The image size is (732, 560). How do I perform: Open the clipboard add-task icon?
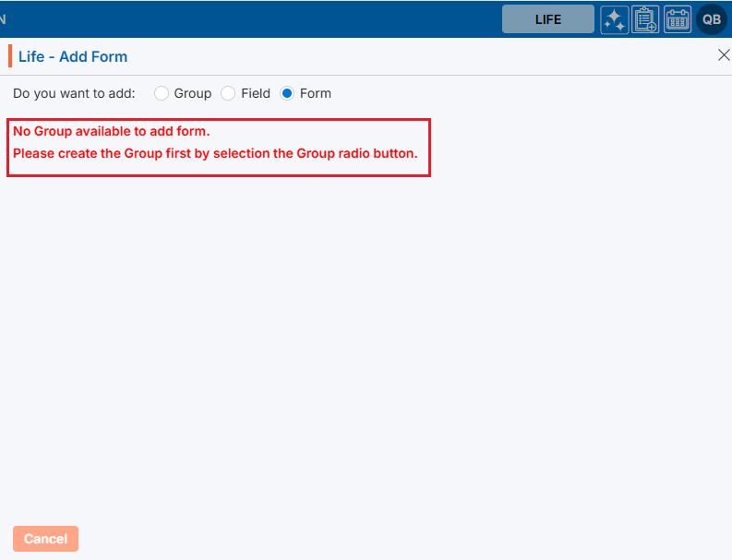coord(645,19)
